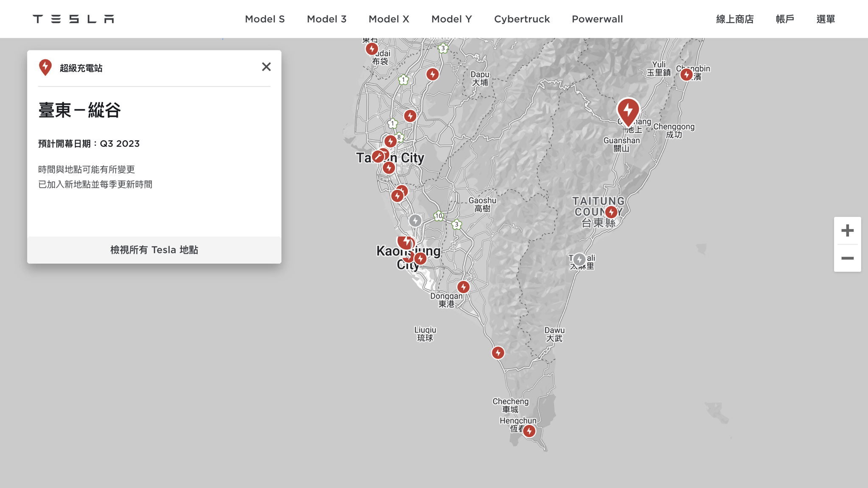Click the Liuqiu 琉球 map label

point(425,334)
